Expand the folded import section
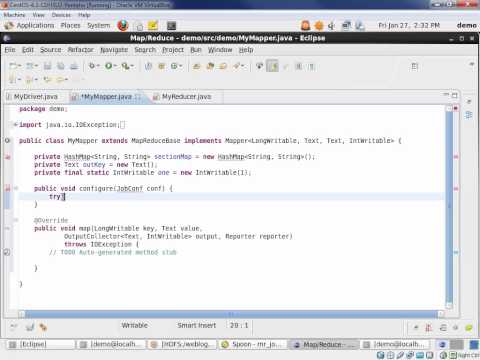 tap(15, 125)
